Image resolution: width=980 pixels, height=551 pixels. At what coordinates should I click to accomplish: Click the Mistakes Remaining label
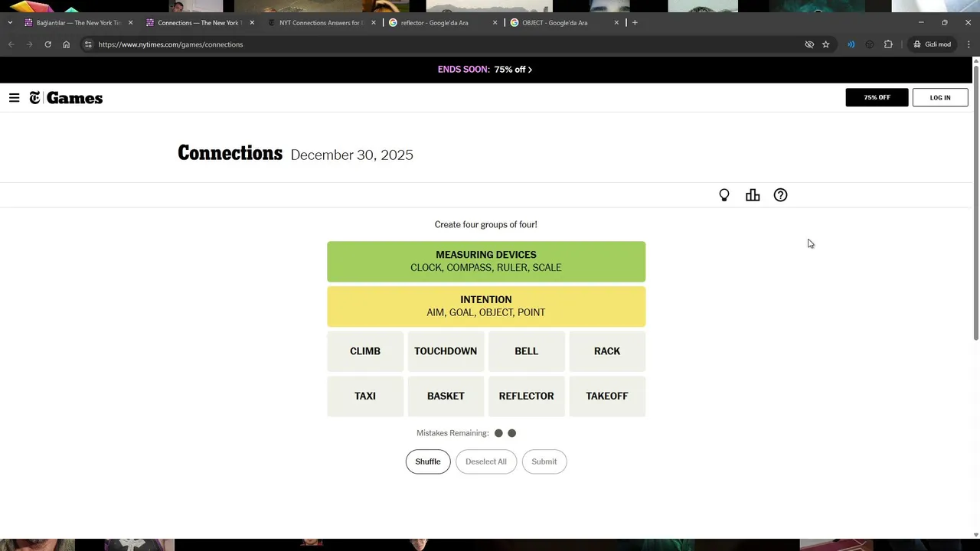pos(452,433)
